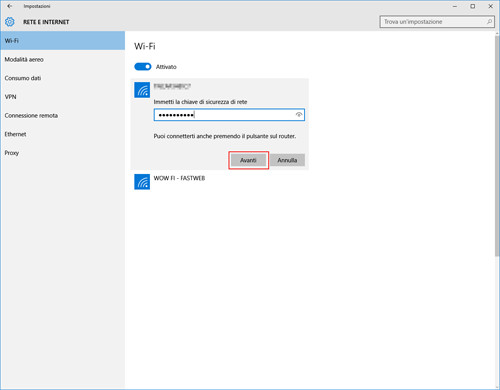
Task: Go to VPN settings
Action: [63, 97]
